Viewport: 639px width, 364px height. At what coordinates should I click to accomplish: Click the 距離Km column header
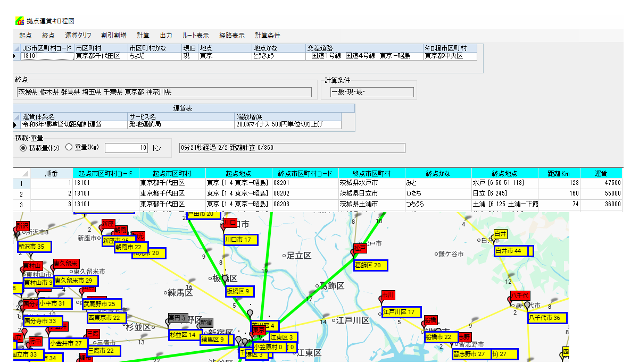559,173
